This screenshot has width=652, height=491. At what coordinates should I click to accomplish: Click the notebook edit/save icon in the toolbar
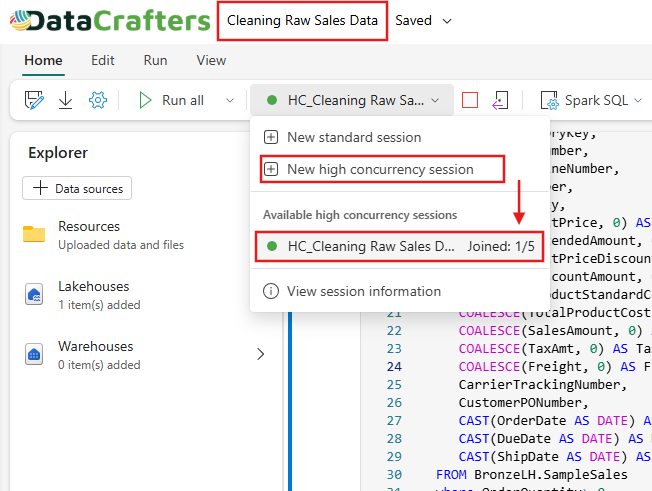[x=34, y=100]
